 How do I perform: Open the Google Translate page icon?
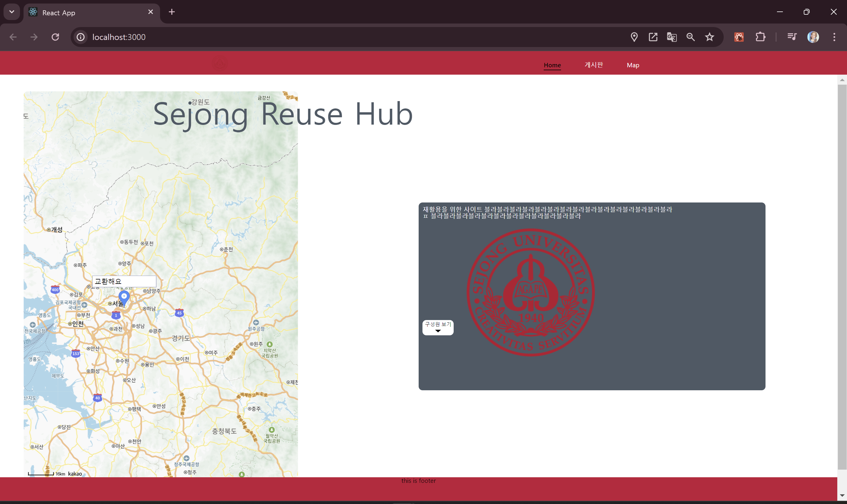[672, 37]
